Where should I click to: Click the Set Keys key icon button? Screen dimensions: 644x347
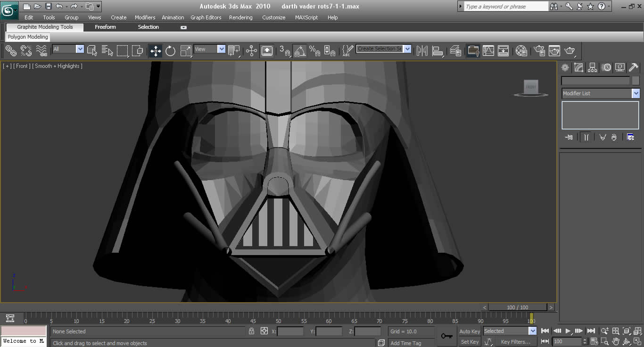(446, 336)
